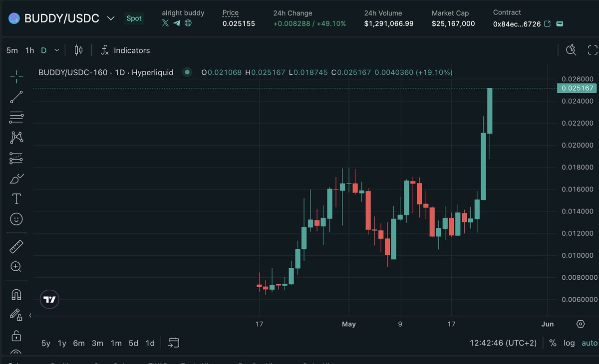Open the go to date calendar
The height and width of the screenshot is (364, 599).
click(174, 343)
